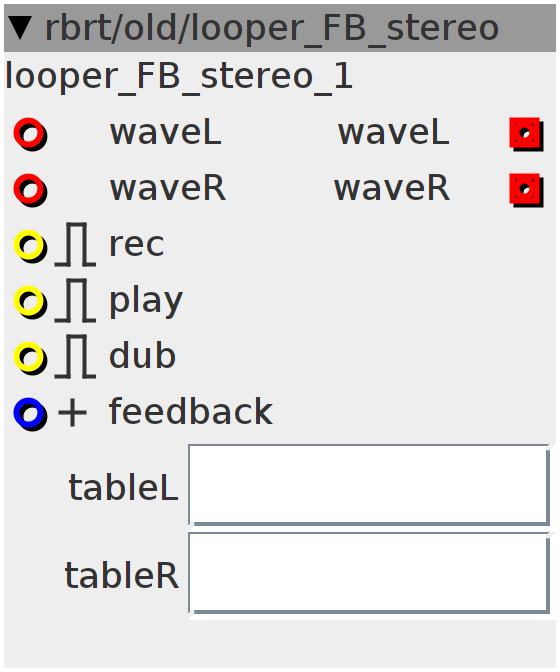Click the pulse symbol beside rec

pos(75,245)
